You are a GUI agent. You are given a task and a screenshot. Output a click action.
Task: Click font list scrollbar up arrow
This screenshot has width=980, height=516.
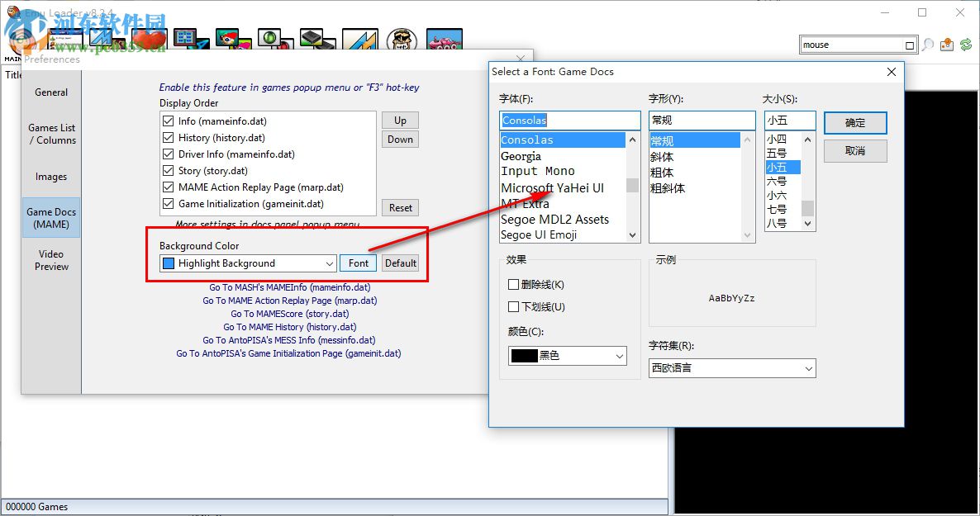(x=632, y=140)
